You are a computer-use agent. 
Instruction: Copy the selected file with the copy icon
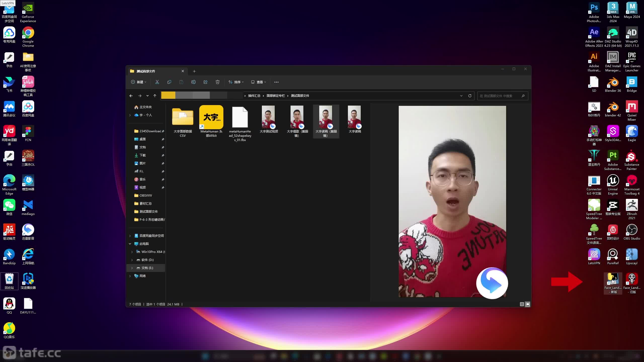[x=169, y=82]
